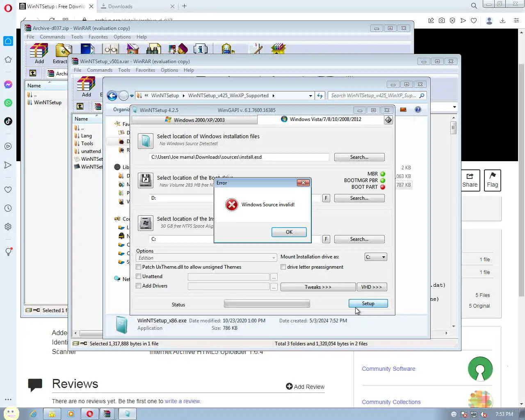The height and width of the screenshot is (420, 525).
Task: Click Explorer search box field
Action: coord(377,96)
